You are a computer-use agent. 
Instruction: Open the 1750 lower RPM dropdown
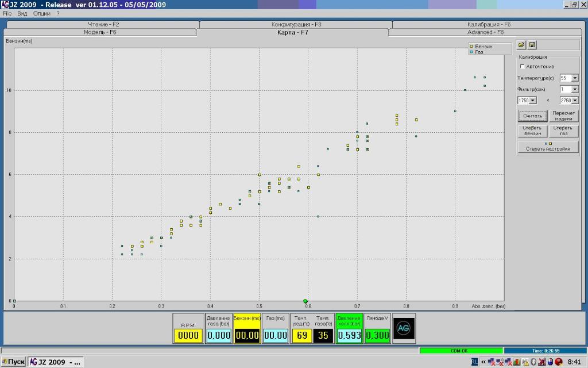coord(532,101)
